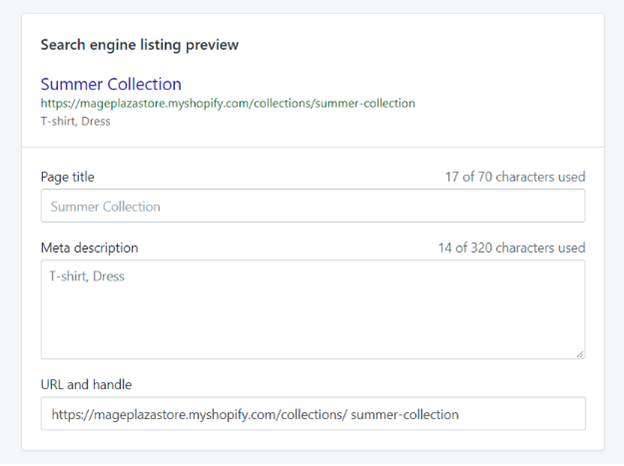
Task: Select the T-shirt, Dress preview snippet text
Action: (75, 121)
